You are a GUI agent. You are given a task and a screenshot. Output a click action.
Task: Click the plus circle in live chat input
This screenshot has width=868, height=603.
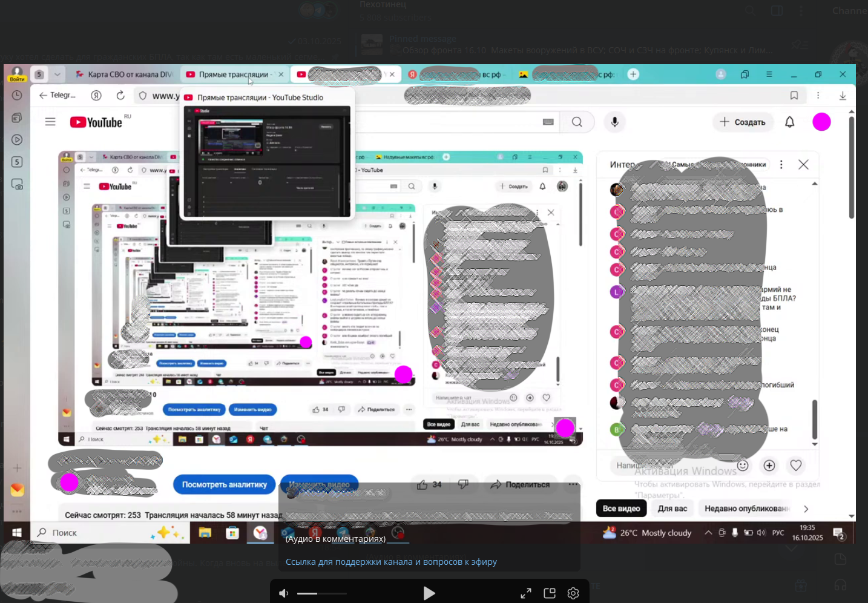769,465
